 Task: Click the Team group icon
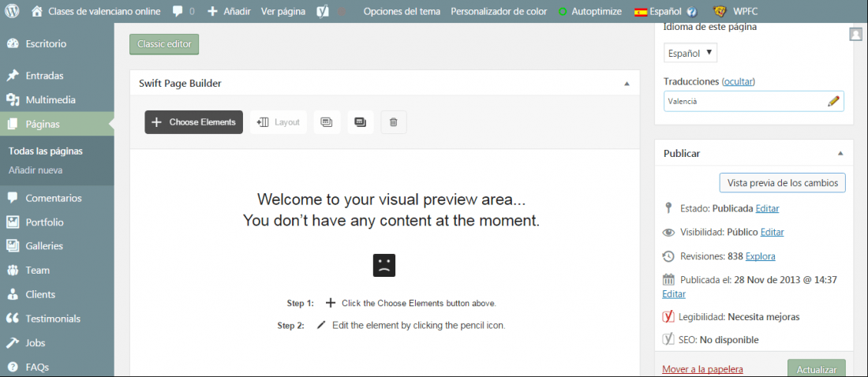click(13, 271)
